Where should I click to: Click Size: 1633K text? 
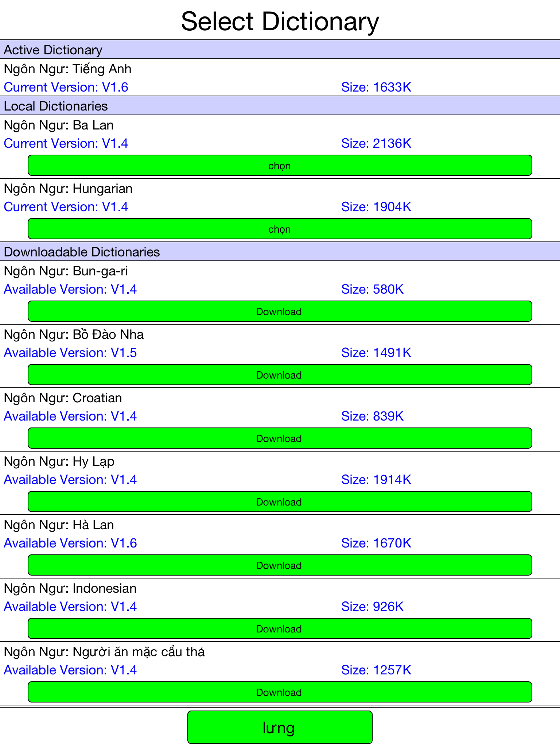pos(376,87)
